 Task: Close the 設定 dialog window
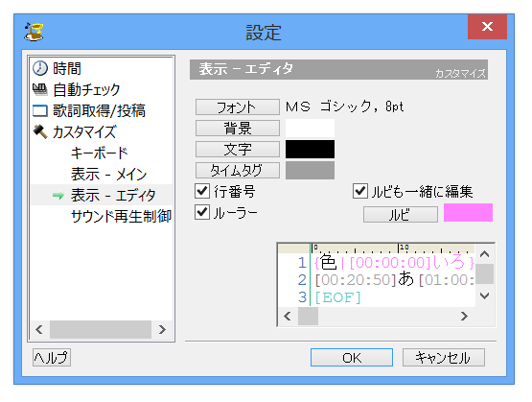(487, 27)
